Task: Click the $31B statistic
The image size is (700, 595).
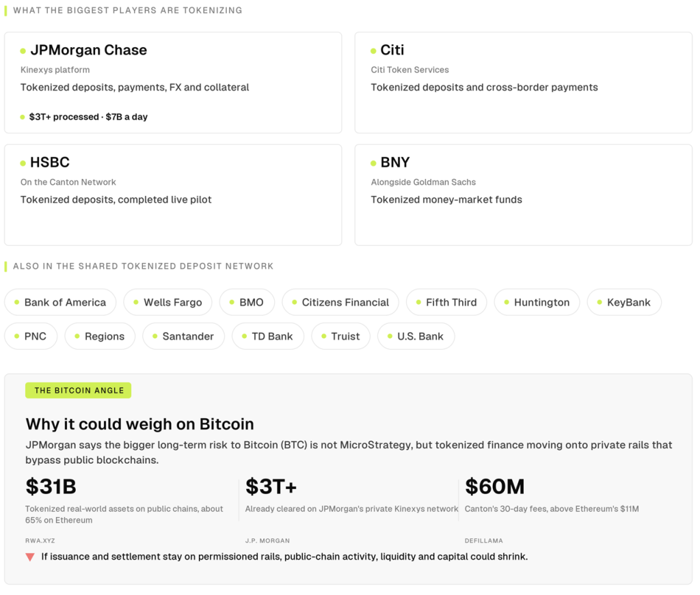Action: 51,486
